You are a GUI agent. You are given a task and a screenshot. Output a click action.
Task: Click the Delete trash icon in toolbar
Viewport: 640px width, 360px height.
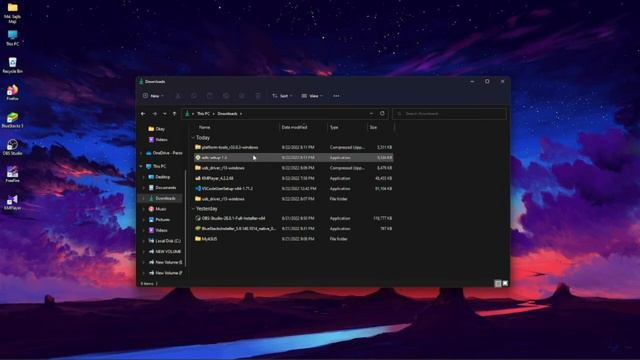point(258,96)
